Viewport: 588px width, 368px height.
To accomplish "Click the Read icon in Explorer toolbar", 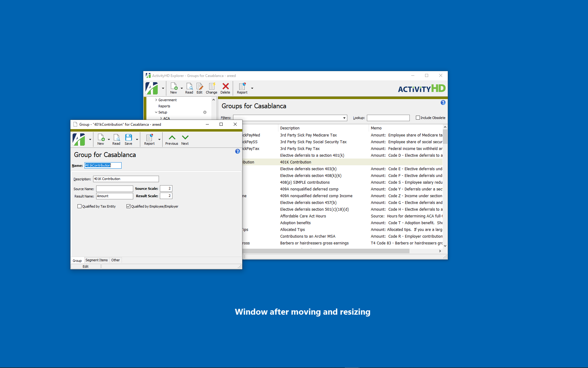I will tap(189, 86).
